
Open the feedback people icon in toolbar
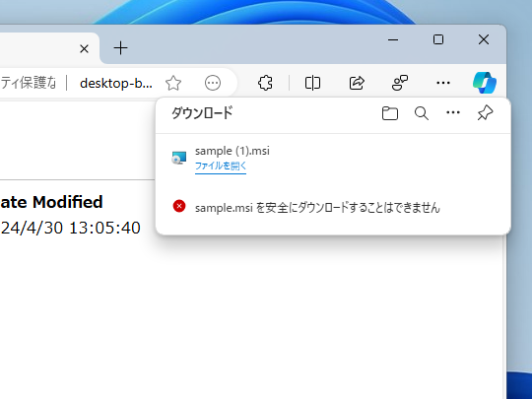click(x=400, y=83)
